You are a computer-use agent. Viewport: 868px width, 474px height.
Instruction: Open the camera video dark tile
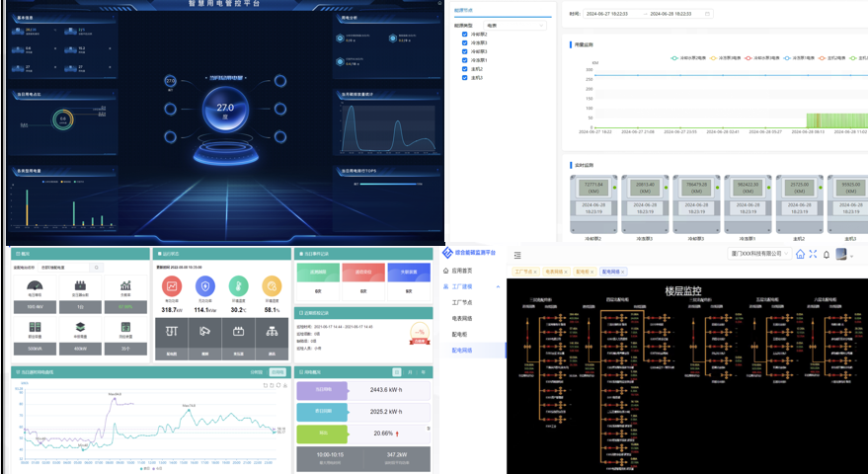(x=204, y=340)
